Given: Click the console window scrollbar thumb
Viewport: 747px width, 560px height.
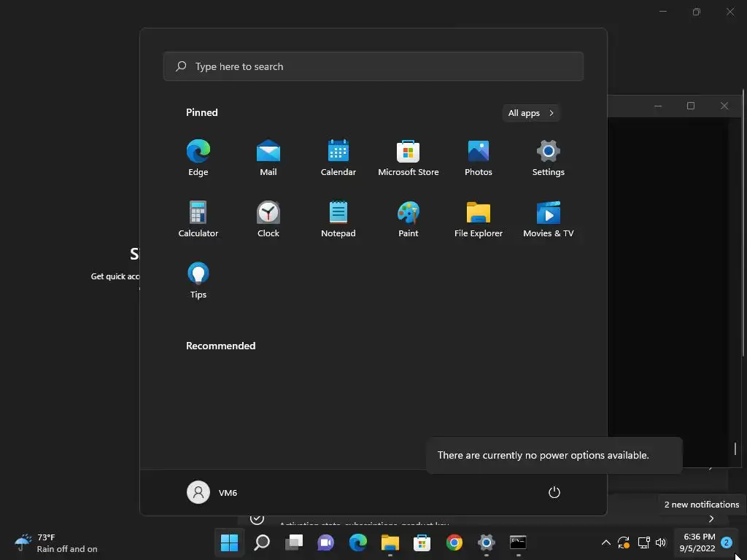Looking at the screenshot, I should point(735,448).
